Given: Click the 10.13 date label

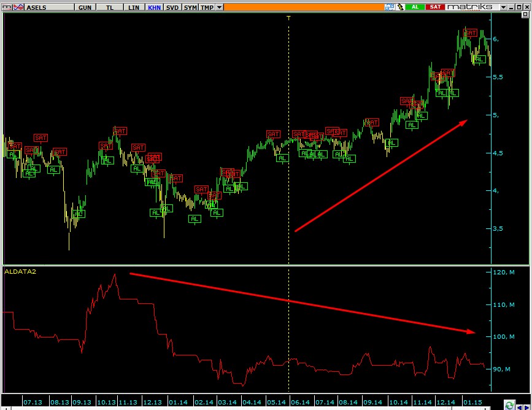Looking at the screenshot, I should pyautogui.click(x=107, y=402).
